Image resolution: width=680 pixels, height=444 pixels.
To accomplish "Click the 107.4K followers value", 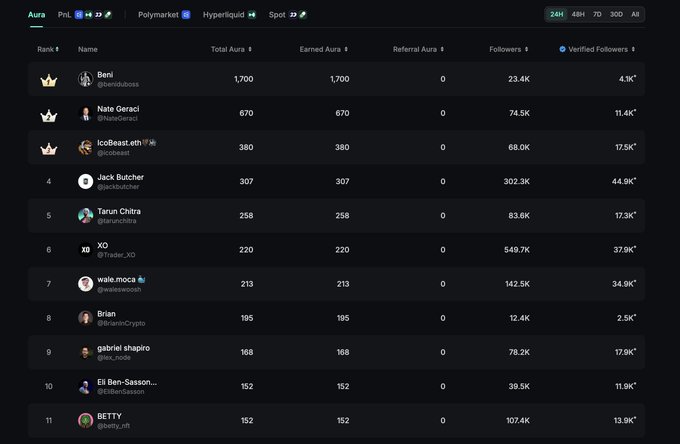I will point(518,420).
